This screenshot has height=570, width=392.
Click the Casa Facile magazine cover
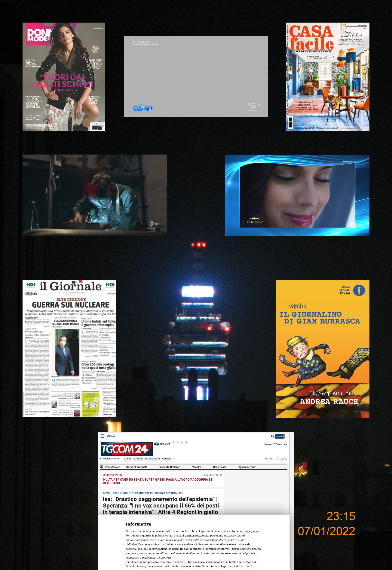coord(327,77)
